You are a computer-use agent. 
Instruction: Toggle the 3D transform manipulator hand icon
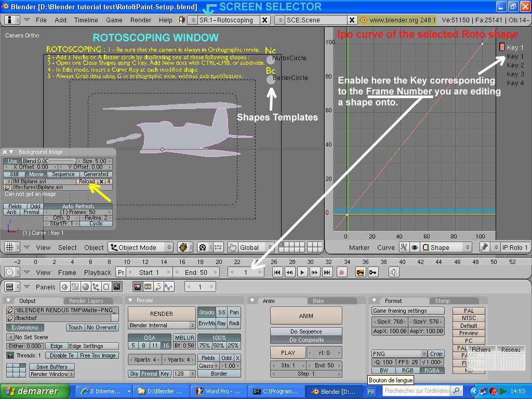232,247
